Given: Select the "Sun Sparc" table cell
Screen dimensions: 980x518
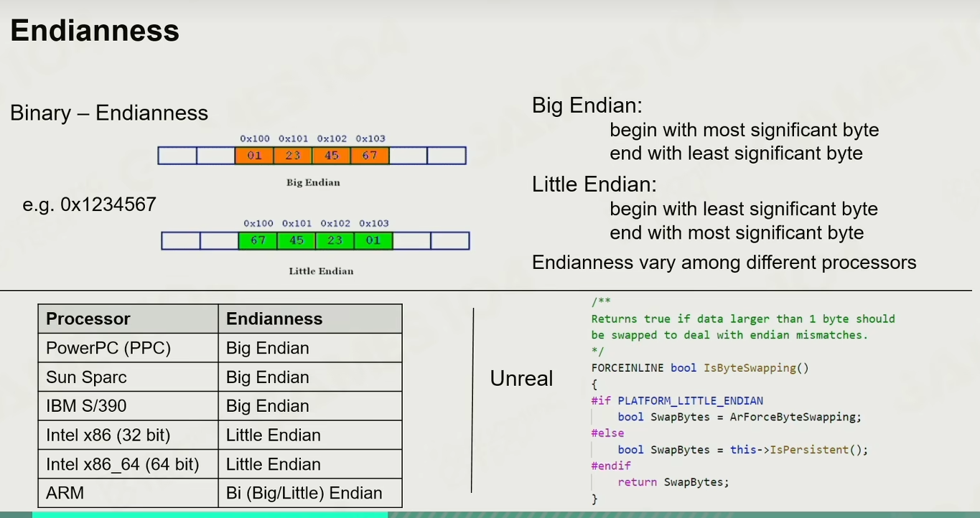Looking at the screenshot, I should coord(128,377).
